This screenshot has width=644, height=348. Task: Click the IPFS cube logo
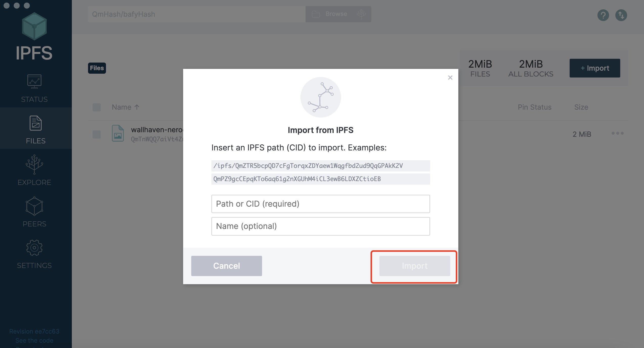34,26
